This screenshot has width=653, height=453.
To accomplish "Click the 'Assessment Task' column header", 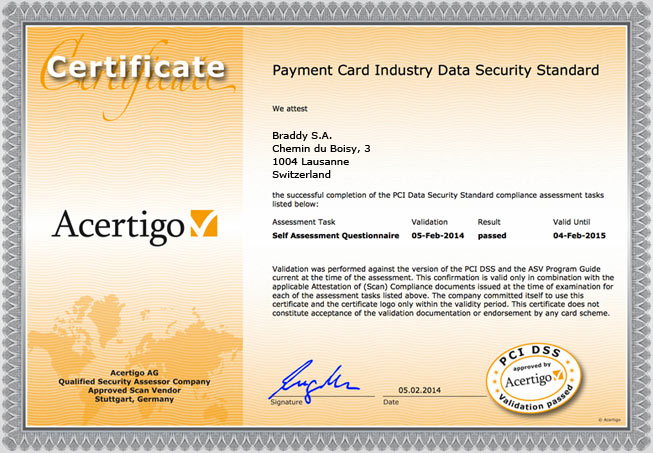I will (x=304, y=222).
